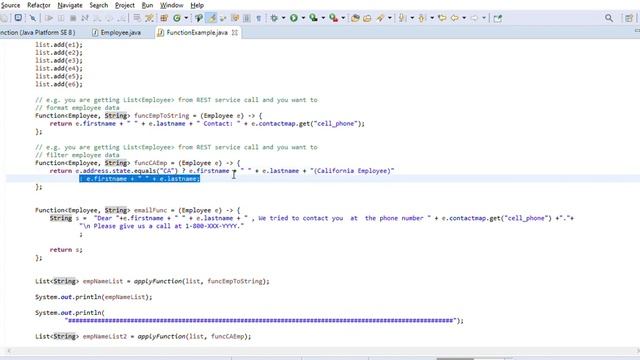This screenshot has height=360, width=640.
Task: Open the Project menu
Action: point(124,5)
